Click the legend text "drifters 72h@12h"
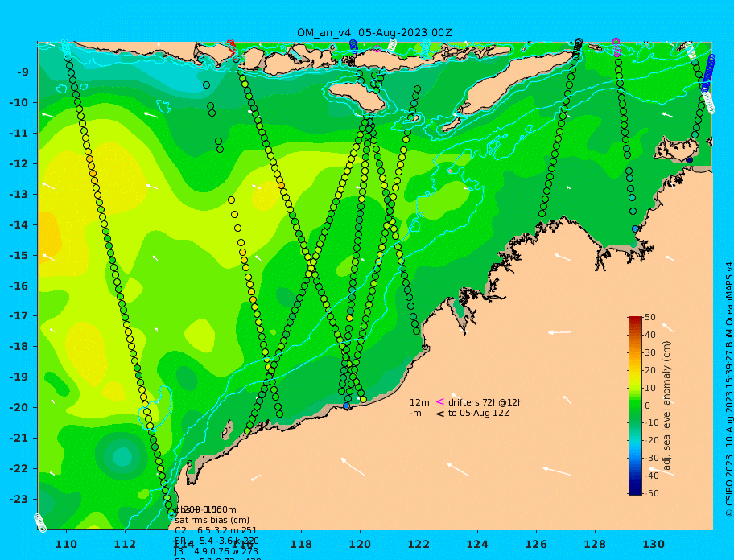 [x=485, y=402]
